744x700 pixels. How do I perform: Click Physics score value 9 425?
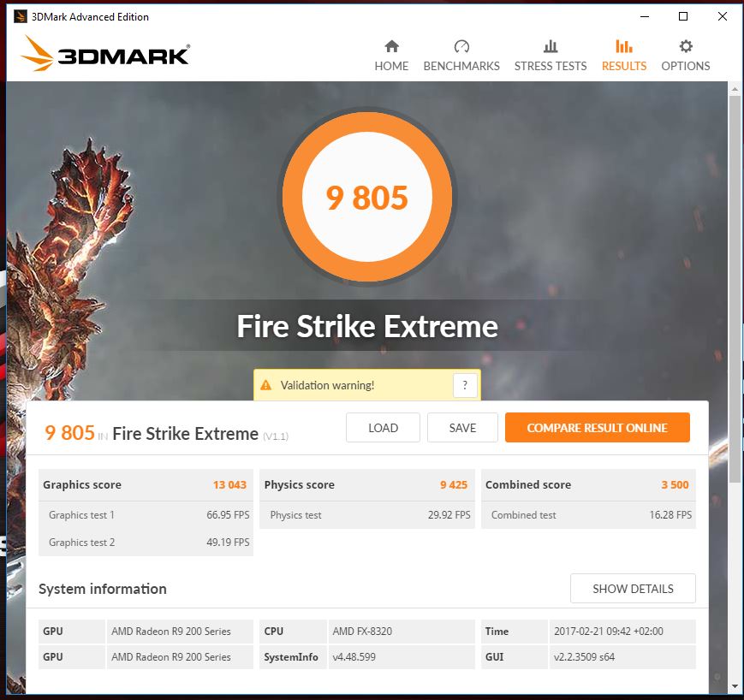pyautogui.click(x=454, y=484)
